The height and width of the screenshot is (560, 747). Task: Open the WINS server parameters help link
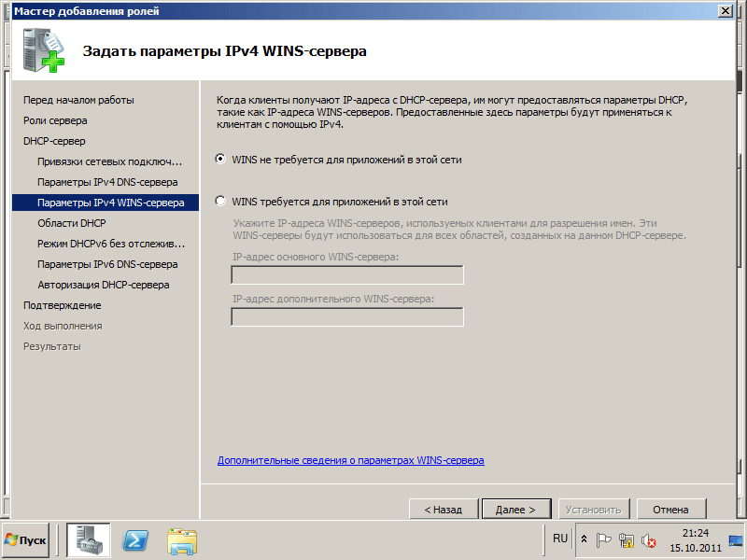(x=351, y=460)
